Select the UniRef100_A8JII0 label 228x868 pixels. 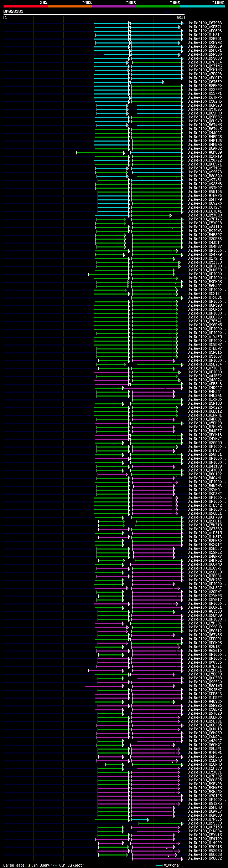pyautogui.click(x=204, y=227)
